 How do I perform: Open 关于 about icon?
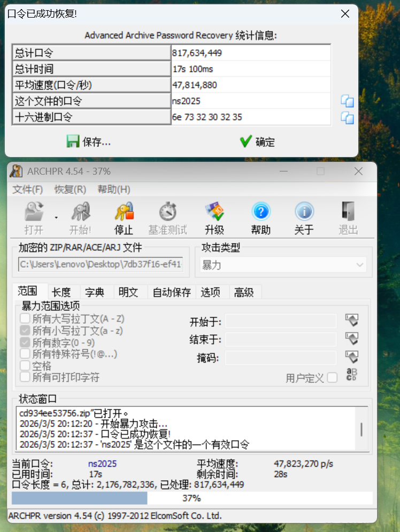pos(304,218)
